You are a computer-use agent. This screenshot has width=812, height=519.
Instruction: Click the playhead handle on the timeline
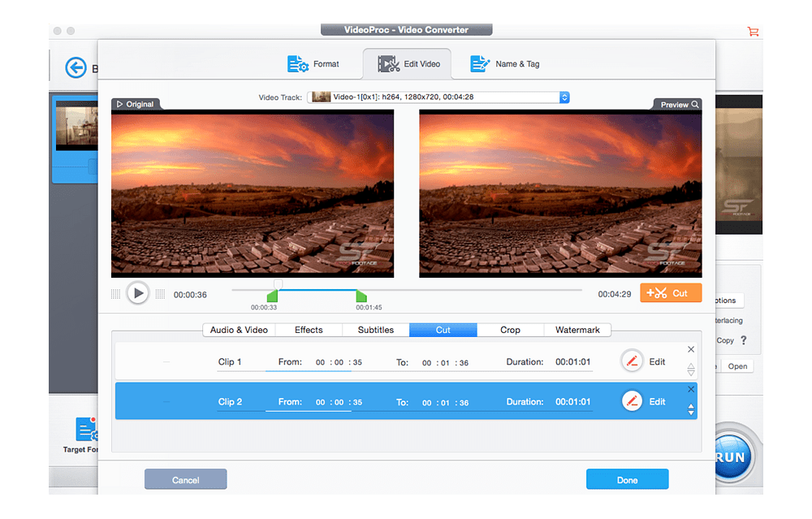click(279, 283)
